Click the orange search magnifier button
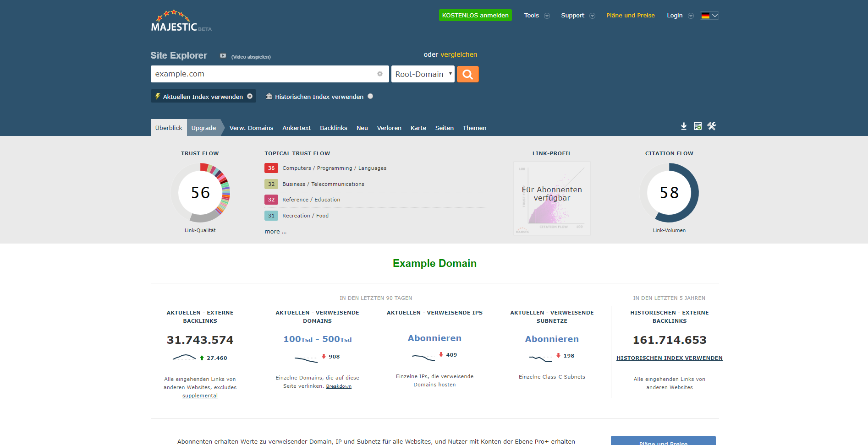This screenshot has width=868, height=445. [467, 74]
